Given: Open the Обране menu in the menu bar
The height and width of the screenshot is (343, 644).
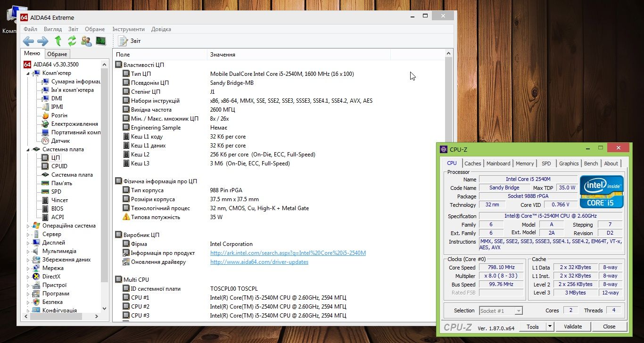Looking at the screenshot, I should tap(95, 29).
